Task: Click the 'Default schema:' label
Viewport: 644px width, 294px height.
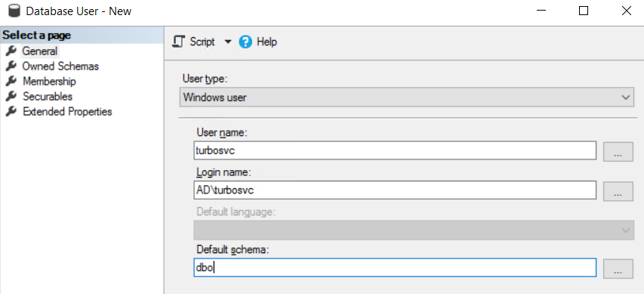Action: pyautogui.click(x=232, y=249)
